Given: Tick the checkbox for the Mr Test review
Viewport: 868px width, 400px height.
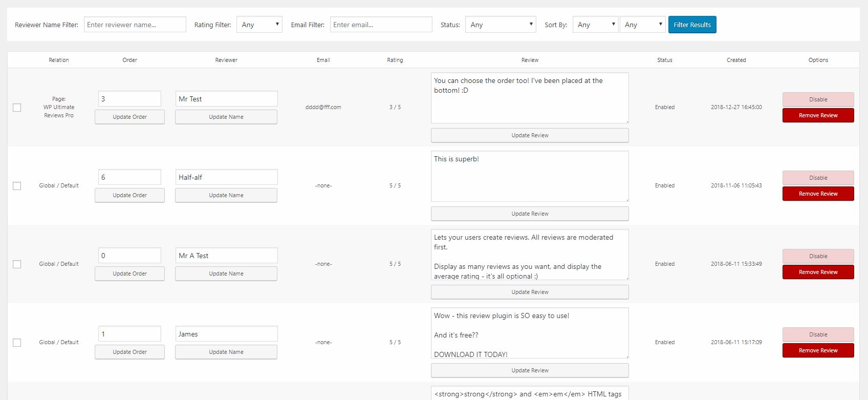Looking at the screenshot, I should tap(17, 108).
